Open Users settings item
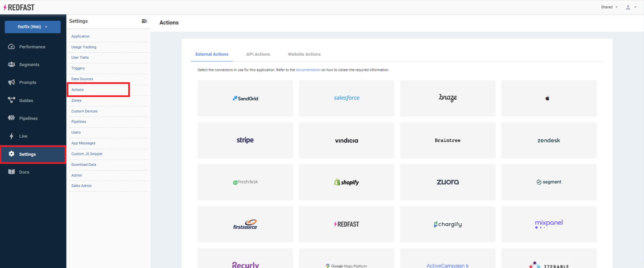The height and width of the screenshot is (268, 644). [76, 133]
